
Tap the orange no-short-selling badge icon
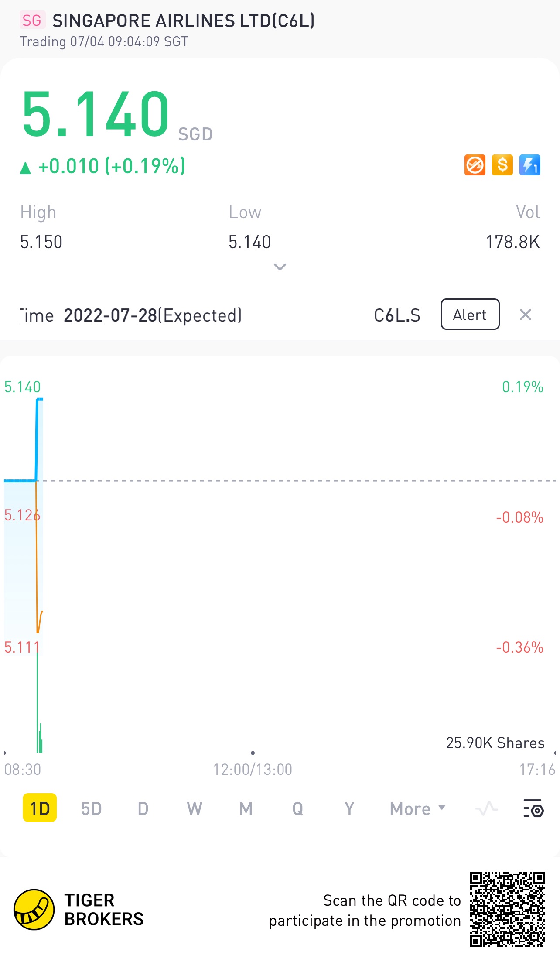coord(475,165)
